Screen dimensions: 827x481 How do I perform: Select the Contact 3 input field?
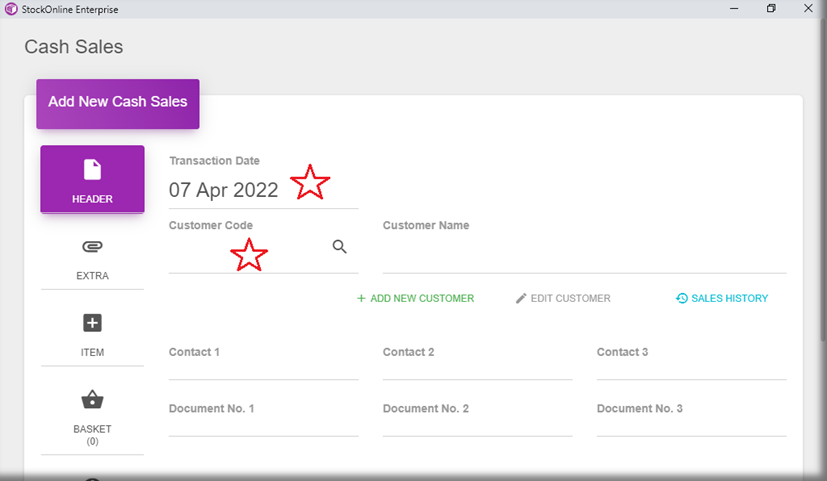[691, 369]
